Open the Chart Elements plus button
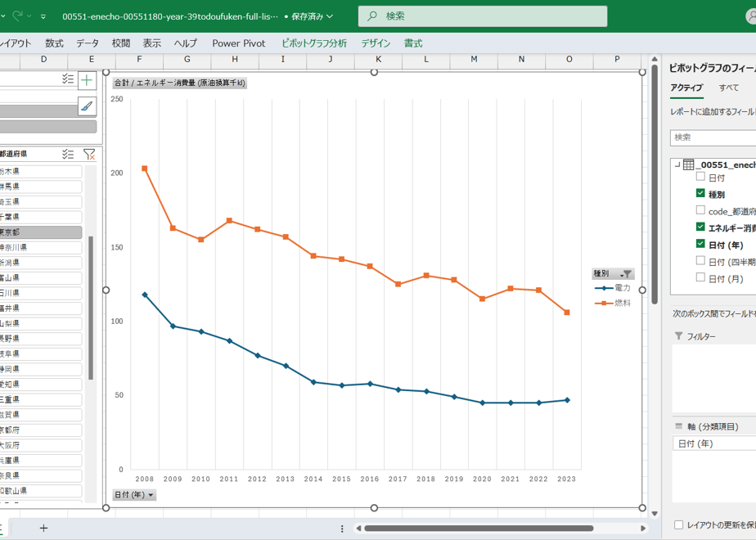This screenshot has height=540, width=756. [87, 80]
